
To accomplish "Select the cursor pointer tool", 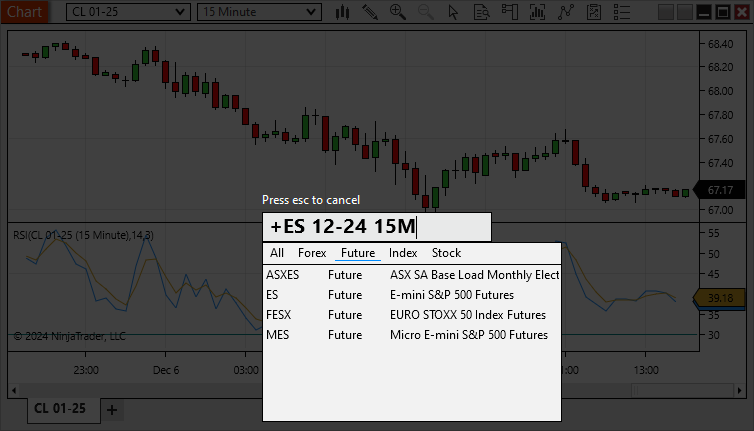I will pyautogui.click(x=454, y=12).
